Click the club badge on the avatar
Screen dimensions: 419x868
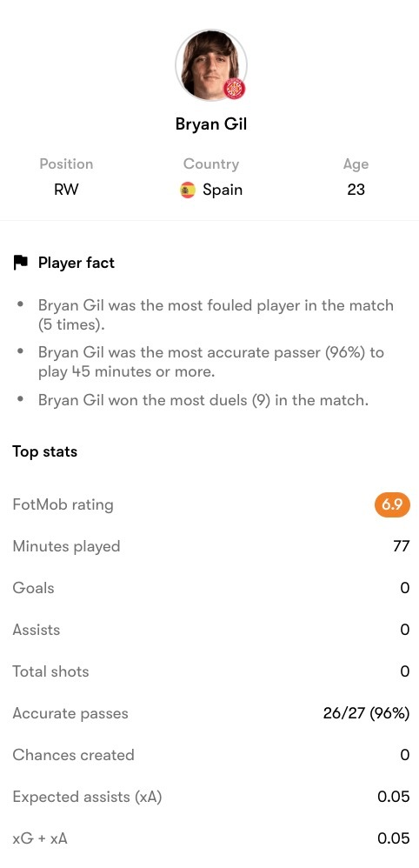[x=235, y=89]
